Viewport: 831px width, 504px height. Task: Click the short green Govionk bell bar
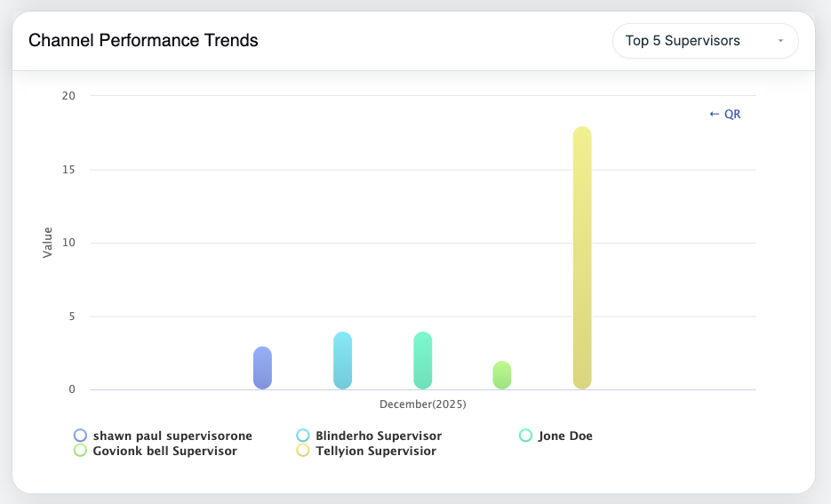(502, 375)
